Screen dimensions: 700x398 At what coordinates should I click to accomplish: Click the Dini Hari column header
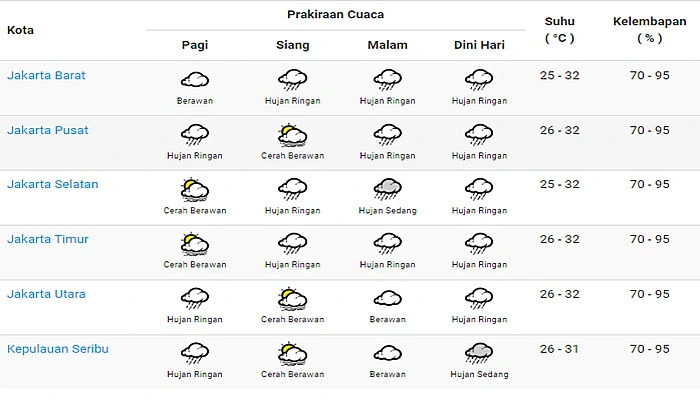[479, 45]
